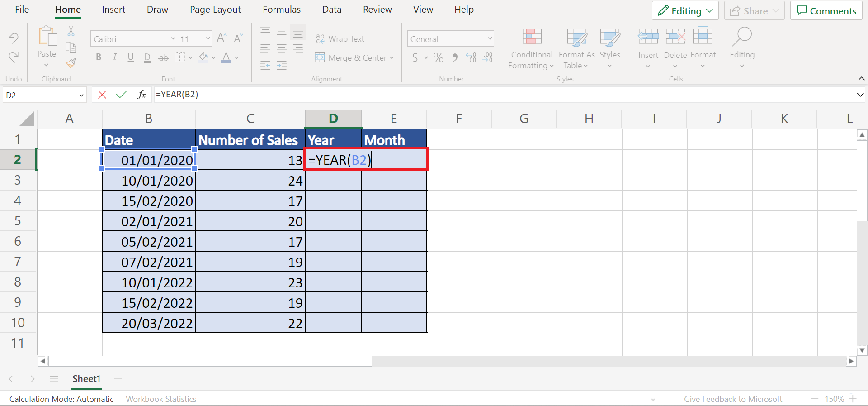Click the Copy icon

coord(71,47)
